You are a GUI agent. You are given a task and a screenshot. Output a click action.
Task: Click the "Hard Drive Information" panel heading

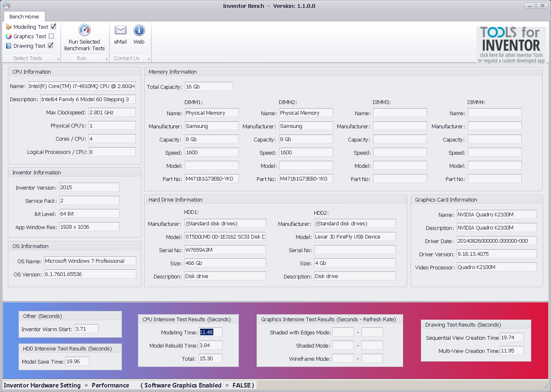coord(175,200)
